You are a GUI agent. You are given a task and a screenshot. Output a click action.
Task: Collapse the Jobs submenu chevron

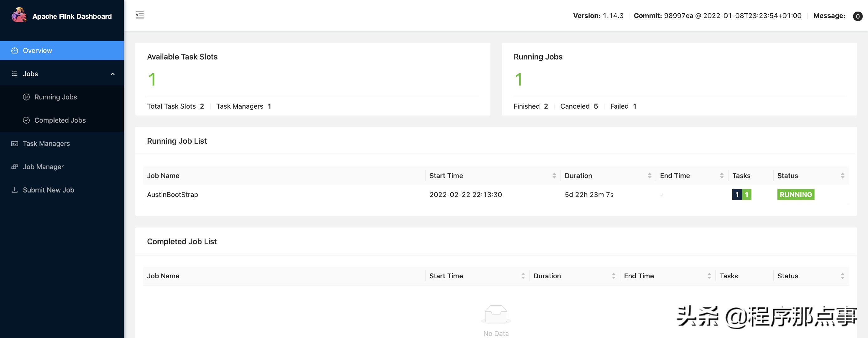[x=112, y=74]
